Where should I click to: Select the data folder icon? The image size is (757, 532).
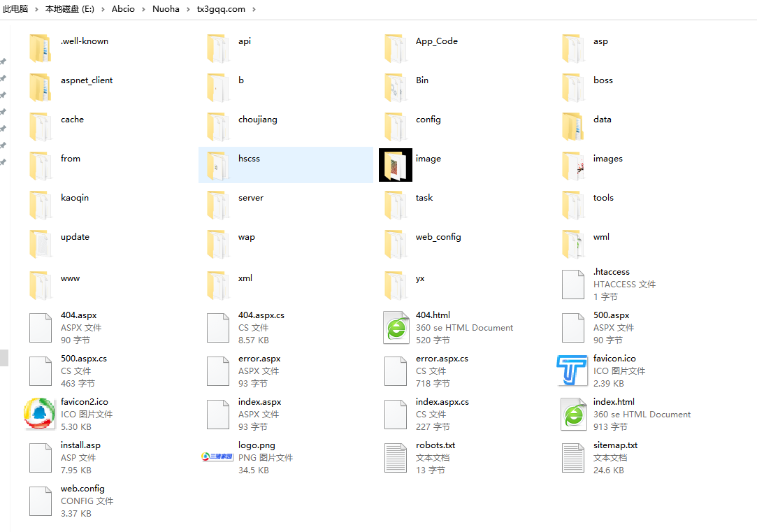pyautogui.click(x=573, y=127)
